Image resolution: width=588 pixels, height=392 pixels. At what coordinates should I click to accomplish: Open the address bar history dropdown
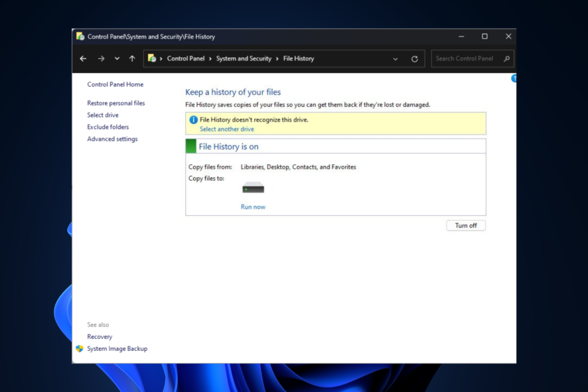[x=396, y=59]
